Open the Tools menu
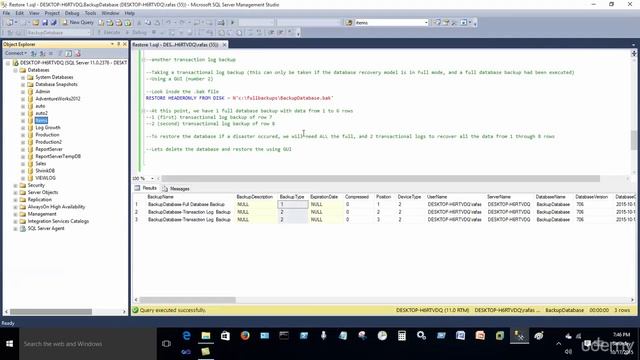The height and width of the screenshot is (360, 640). point(90,13)
